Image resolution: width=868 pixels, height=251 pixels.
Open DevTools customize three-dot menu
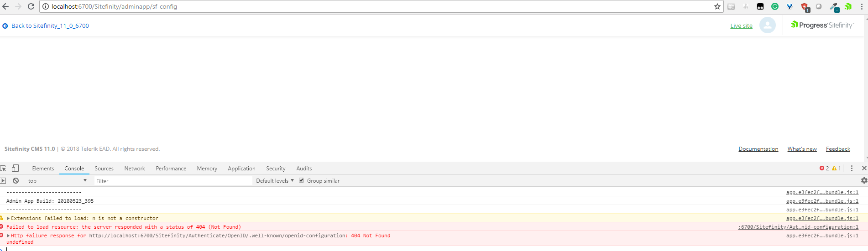(x=852, y=168)
